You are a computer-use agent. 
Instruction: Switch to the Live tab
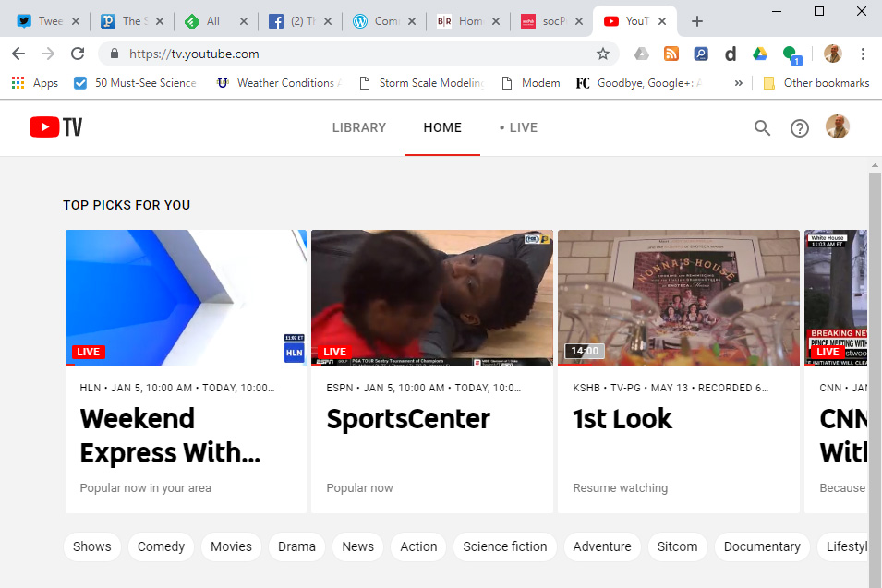coord(518,127)
